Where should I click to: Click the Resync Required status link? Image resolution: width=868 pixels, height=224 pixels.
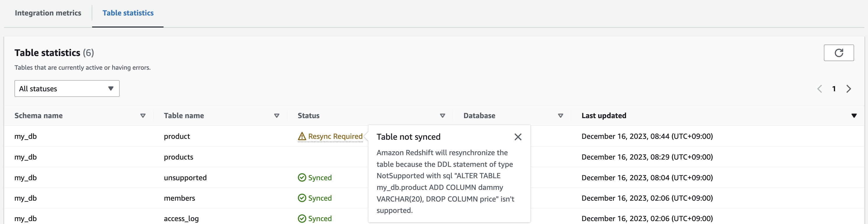335,136
